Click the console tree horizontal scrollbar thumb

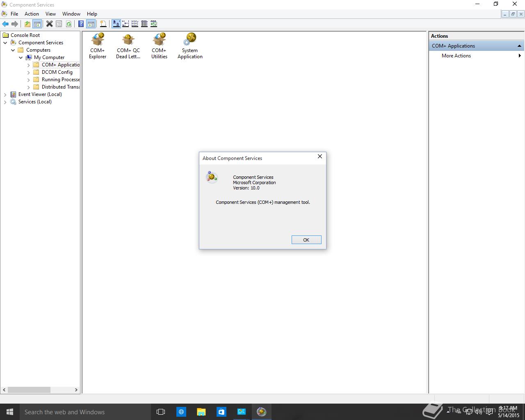click(x=29, y=390)
